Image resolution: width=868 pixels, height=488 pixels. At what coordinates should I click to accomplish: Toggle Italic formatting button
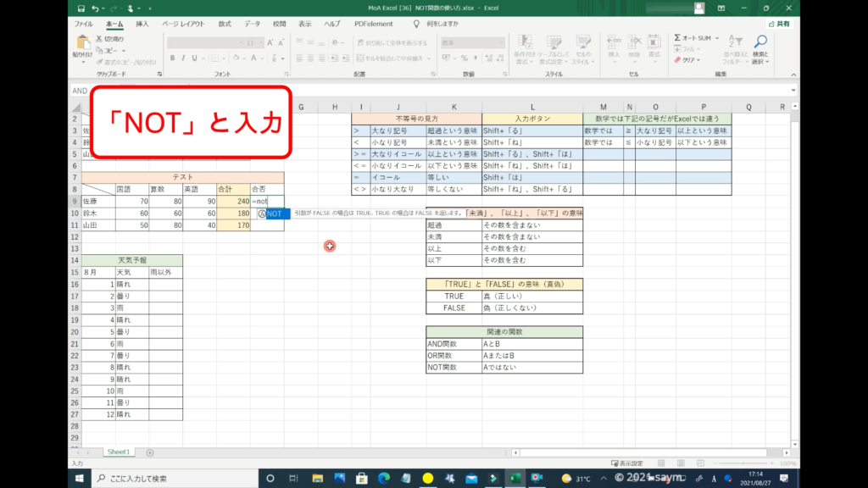coord(184,58)
